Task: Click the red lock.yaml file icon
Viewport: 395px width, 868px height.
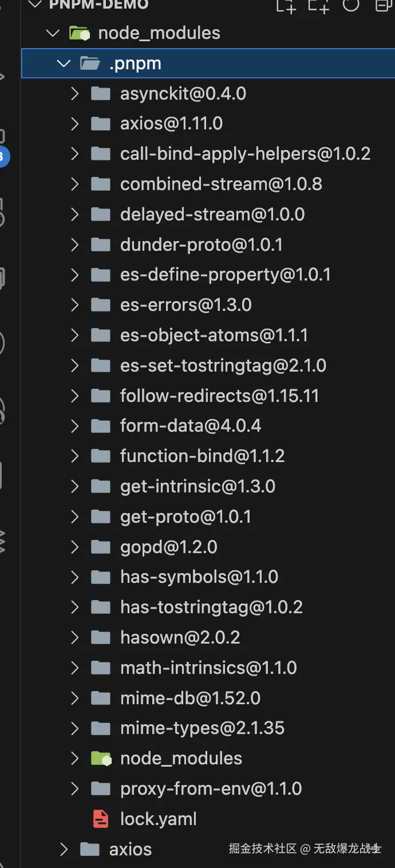Action: pyautogui.click(x=101, y=819)
